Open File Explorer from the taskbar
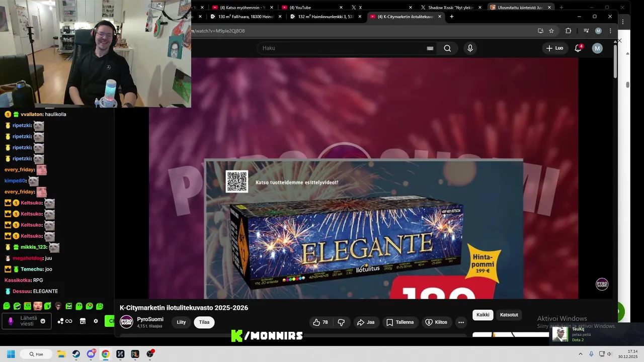 click(x=61, y=354)
